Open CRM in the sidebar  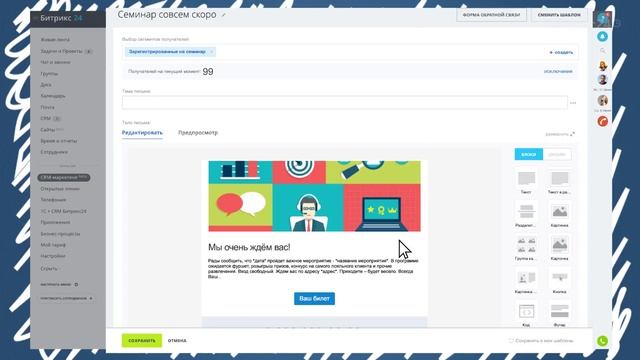coord(45,118)
